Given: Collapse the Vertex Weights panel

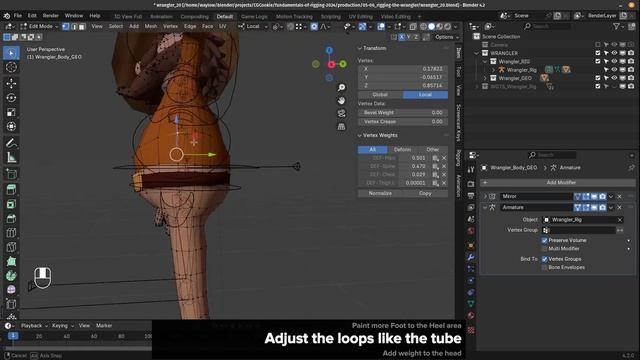Looking at the screenshot, I should [x=360, y=135].
